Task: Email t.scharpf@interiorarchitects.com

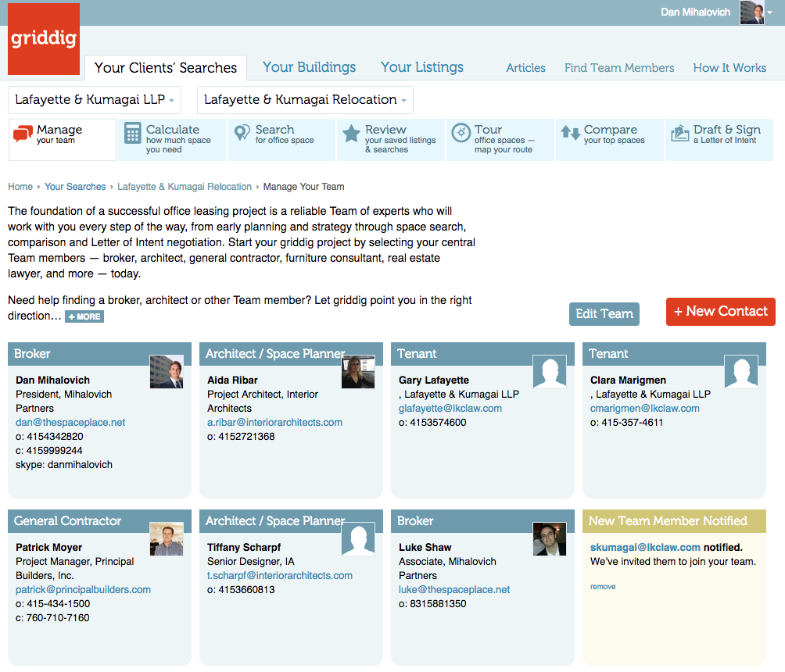Action: click(280, 575)
